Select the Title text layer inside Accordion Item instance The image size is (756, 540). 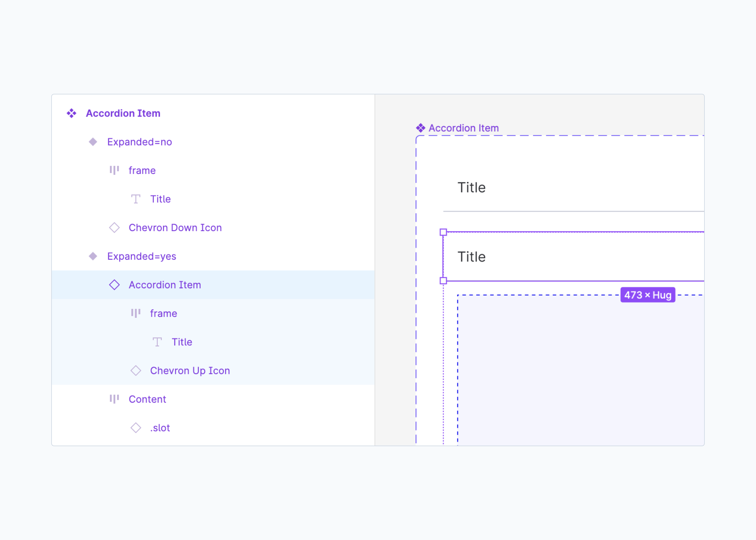click(182, 342)
